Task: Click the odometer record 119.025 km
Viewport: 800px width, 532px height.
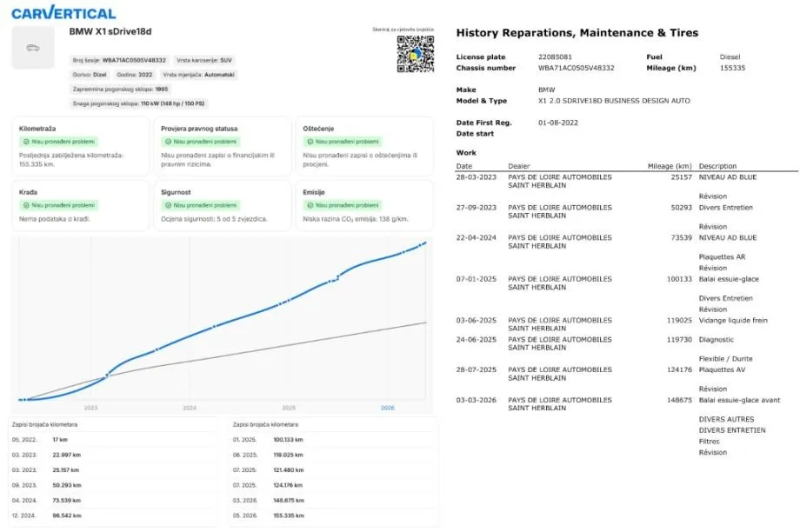Action: pyautogui.click(x=289, y=455)
